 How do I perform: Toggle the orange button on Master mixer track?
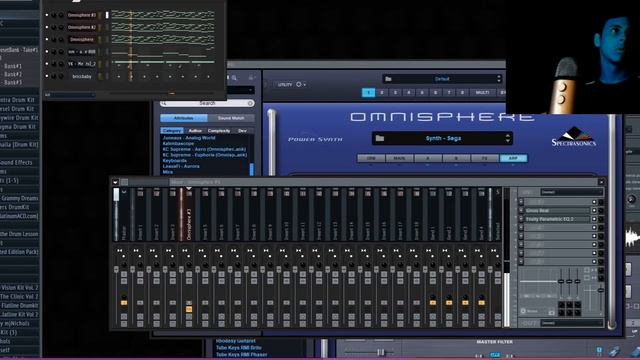[x=124, y=303]
